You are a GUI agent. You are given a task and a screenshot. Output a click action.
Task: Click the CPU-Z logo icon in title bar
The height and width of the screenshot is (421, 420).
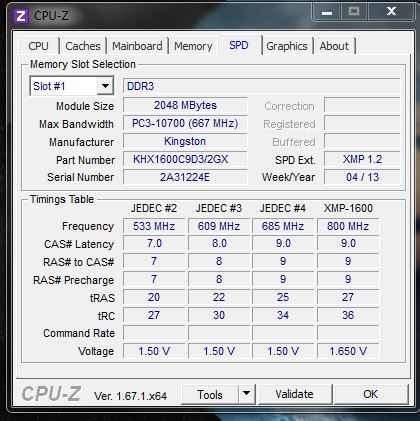pos(20,16)
